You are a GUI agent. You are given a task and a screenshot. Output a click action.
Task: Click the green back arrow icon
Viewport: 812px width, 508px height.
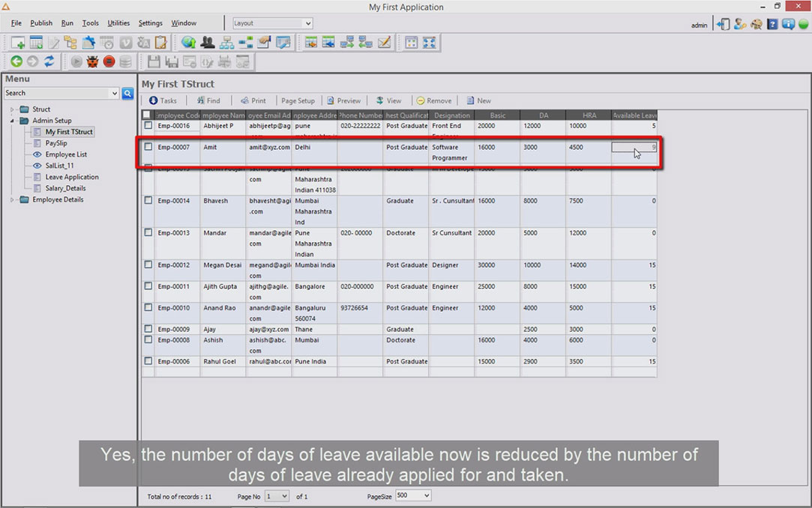coord(16,61)
